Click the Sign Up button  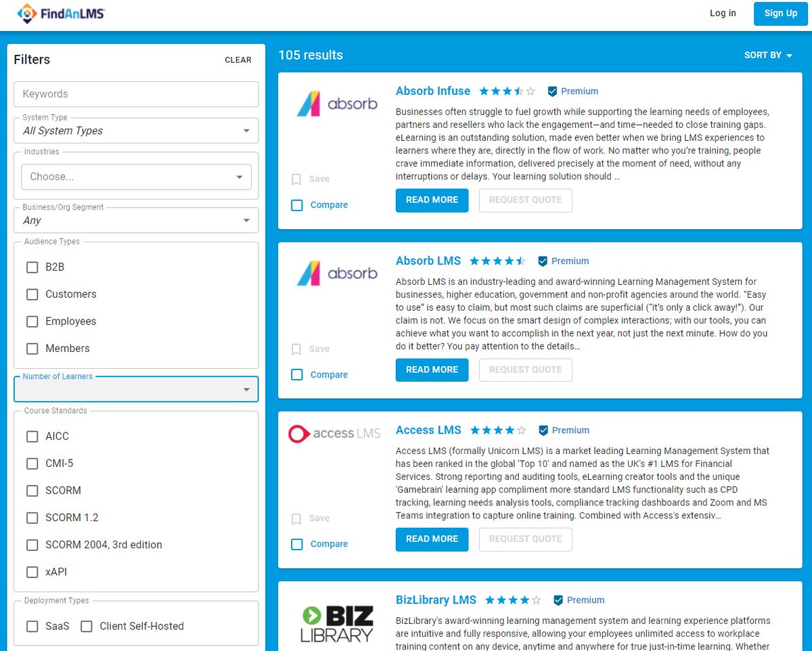(x=781, y=13)
